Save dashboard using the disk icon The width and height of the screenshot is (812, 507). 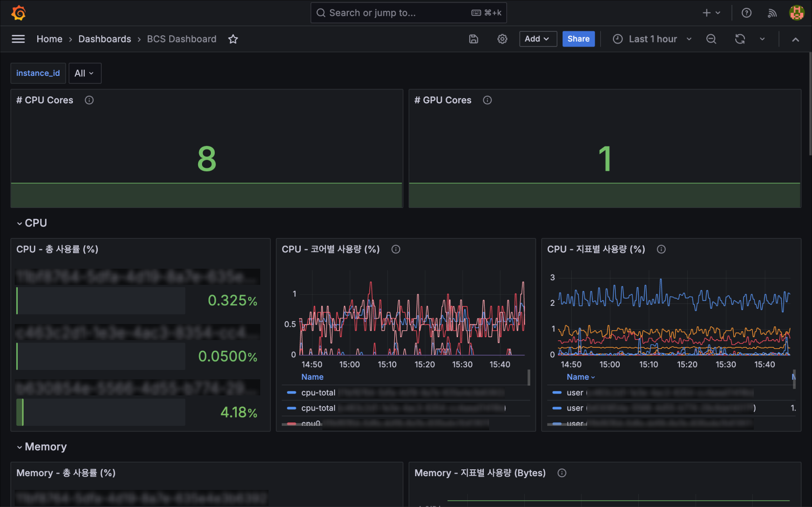point(474,39)
